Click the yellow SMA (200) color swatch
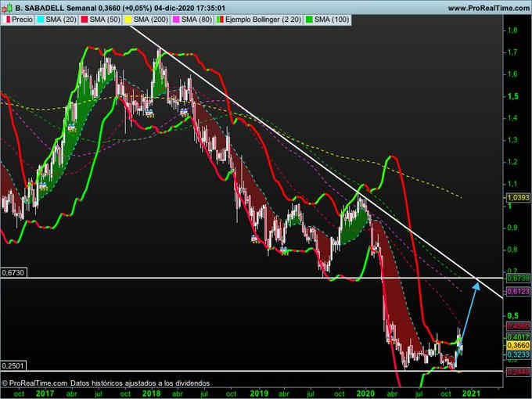Screen dimensions: 532x399 click(x=128, y=20)
